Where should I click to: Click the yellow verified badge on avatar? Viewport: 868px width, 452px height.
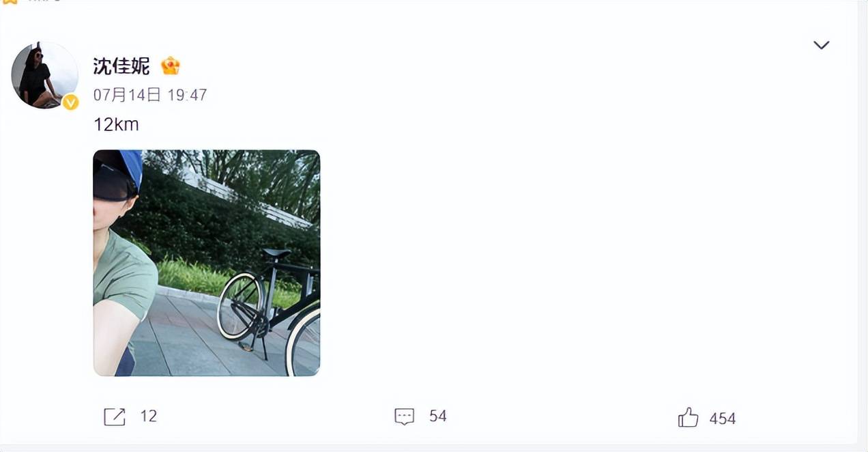70,102
